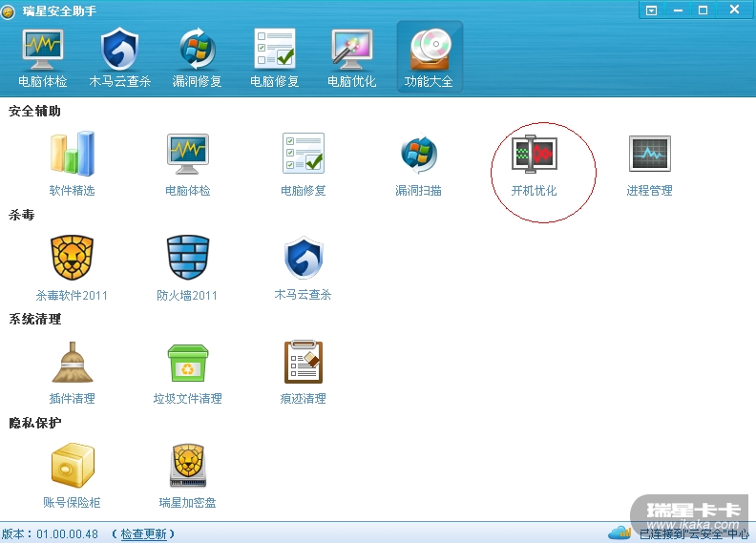Click the 瑞星安全助手 title bar logo
The height and width of the screenshot is (543, 756).
click(8, 11)
